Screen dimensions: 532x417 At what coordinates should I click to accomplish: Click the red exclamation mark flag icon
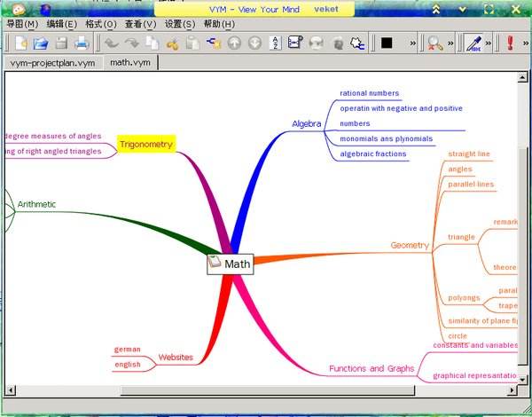(x=511, y=43)
